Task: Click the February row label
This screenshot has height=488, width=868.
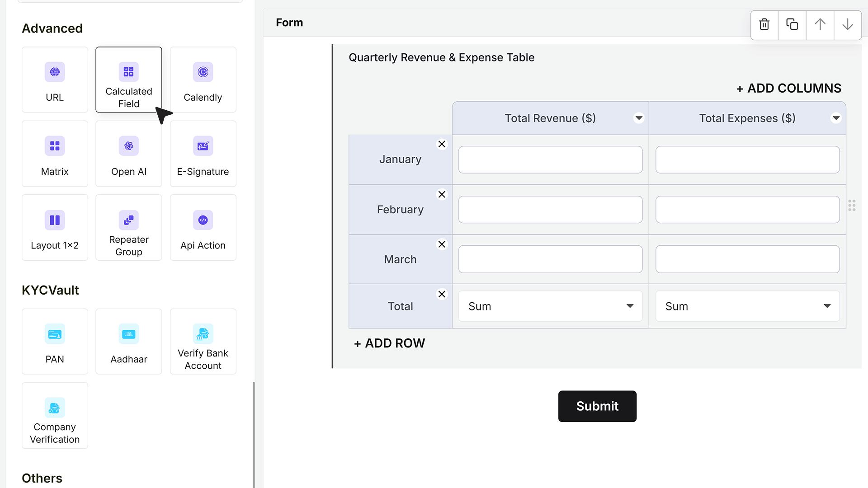Action: click(400, 210)
